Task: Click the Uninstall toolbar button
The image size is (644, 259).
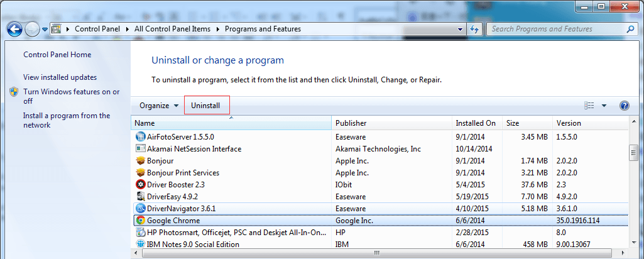Action: 206,106
